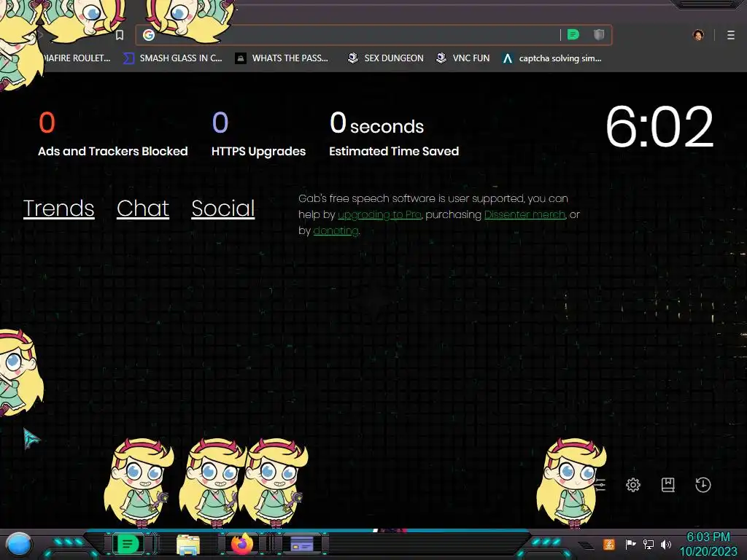Click the orange Java tray icon
Image resolution: width=747 pixels, height=560 pixels.
[609, 544]
